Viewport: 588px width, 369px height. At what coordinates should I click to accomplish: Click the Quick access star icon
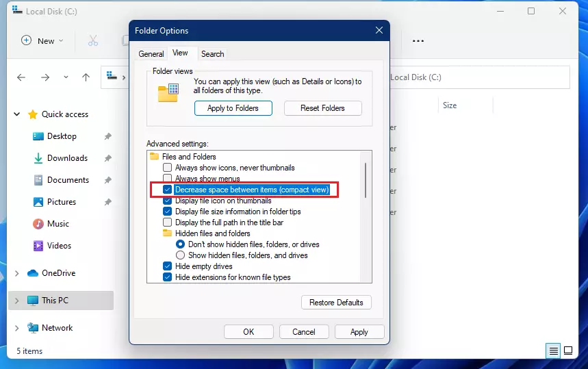click(33, 114)
